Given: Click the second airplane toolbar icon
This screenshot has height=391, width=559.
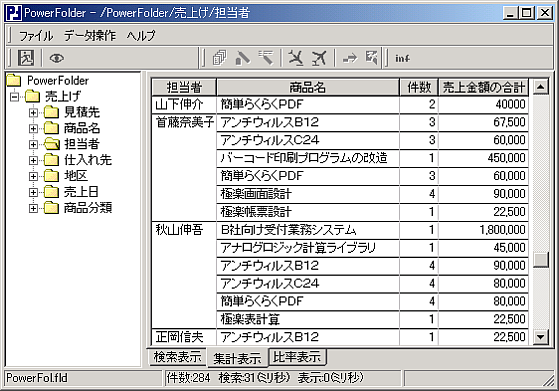Looking at the screenshot, I should tap(319, 58).
